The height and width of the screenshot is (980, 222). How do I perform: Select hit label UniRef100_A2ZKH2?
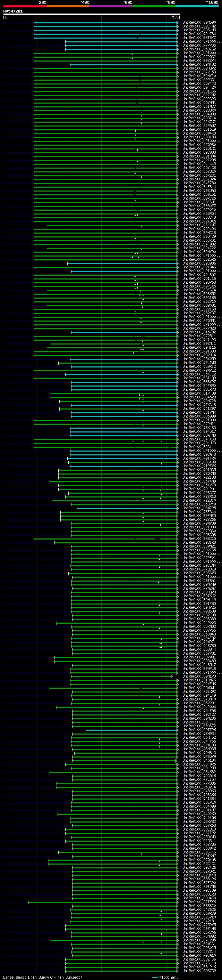coord(199,95)
